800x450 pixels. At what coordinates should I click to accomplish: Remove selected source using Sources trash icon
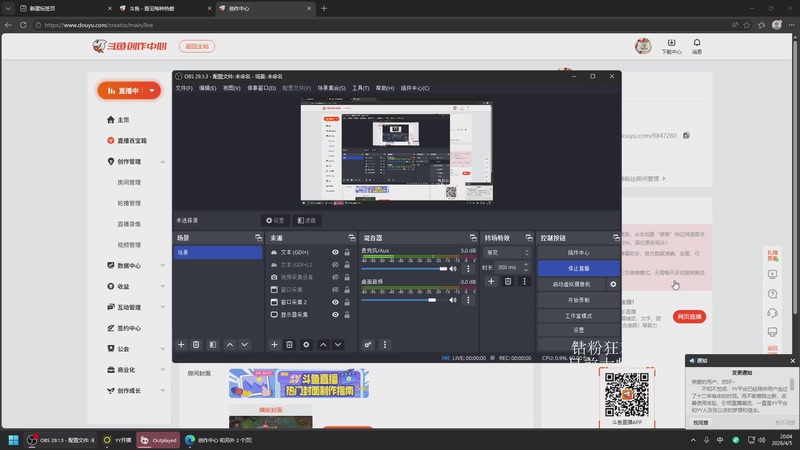(x=289, y=345)
